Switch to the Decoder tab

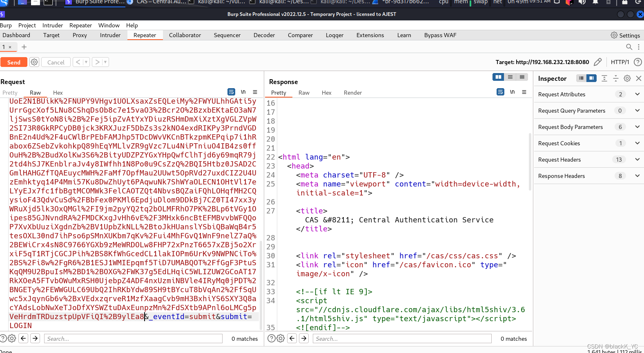tap(264, 35)
